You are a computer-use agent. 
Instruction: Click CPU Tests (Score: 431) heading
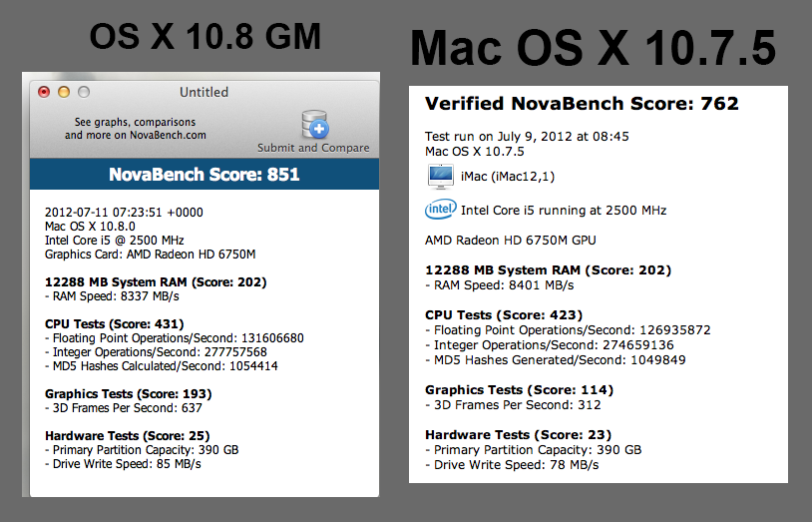click(x=115, y=324)
